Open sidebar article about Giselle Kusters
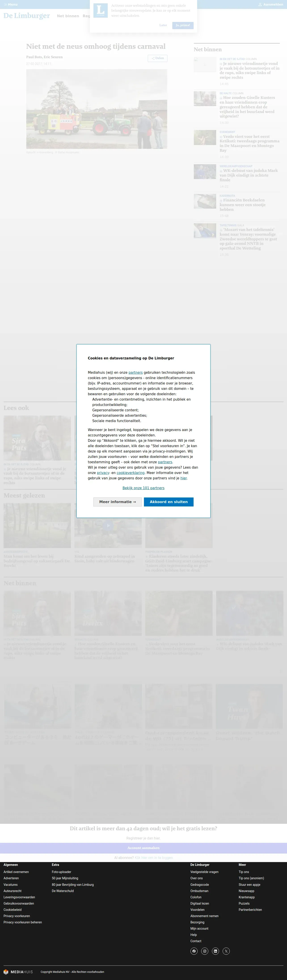Screen dimensions: 287x980 point(247,107)
